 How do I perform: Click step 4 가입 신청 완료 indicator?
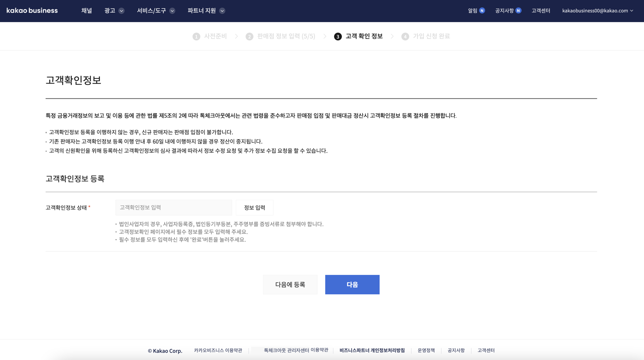click(x=425, y=36)
